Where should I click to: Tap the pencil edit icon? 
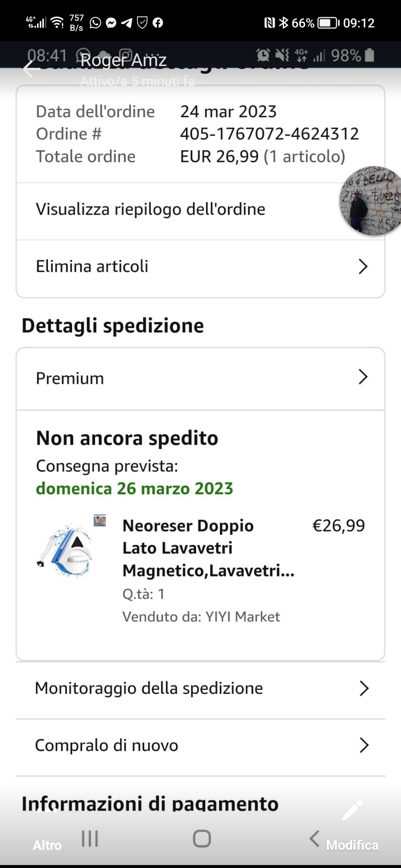[351, 810]
